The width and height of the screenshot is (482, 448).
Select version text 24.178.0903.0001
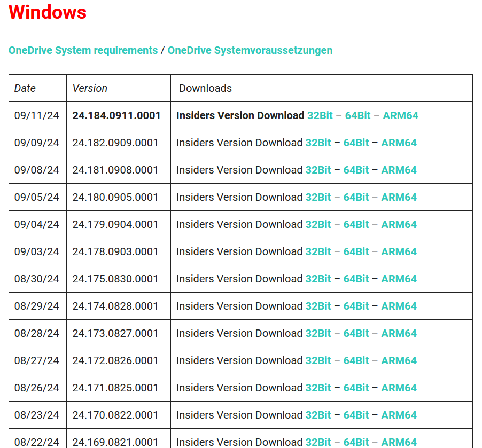115,251
